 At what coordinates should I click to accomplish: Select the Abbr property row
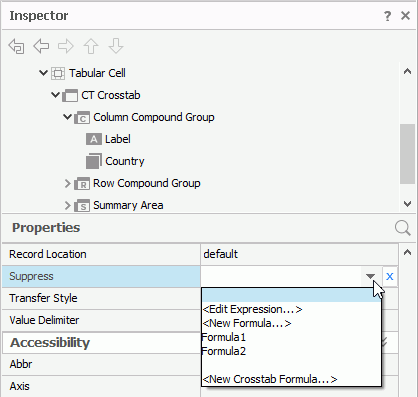(101, 364)
